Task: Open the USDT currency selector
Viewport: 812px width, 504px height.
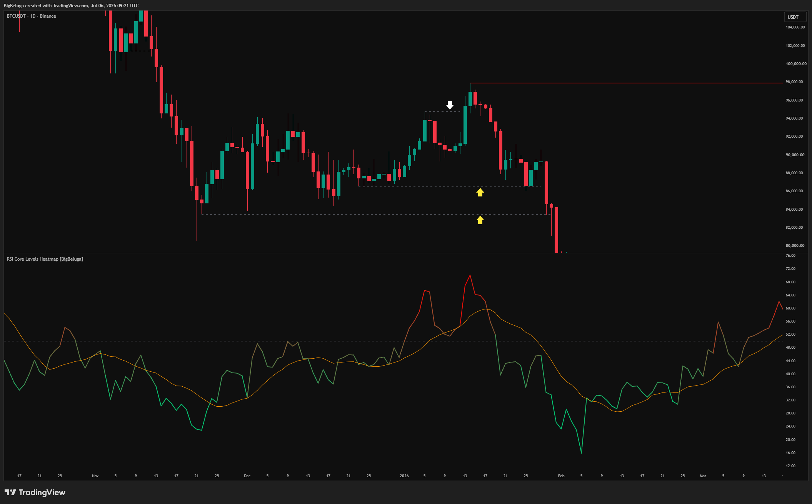Action: click(x=795, y=17)
